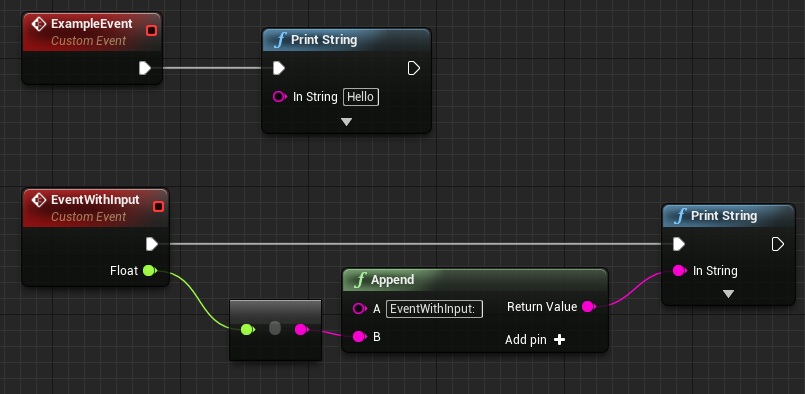This screenshot has height=394, width=805.
Task: Select the Append node header
Action: pyautogui.click(x=475, y=279)
